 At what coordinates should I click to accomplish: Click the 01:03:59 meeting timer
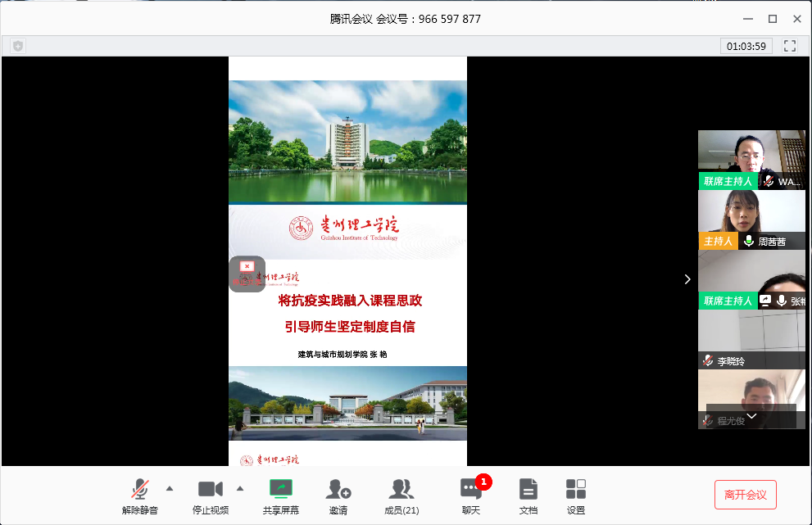pyautogui.click(x=746, y=46)
